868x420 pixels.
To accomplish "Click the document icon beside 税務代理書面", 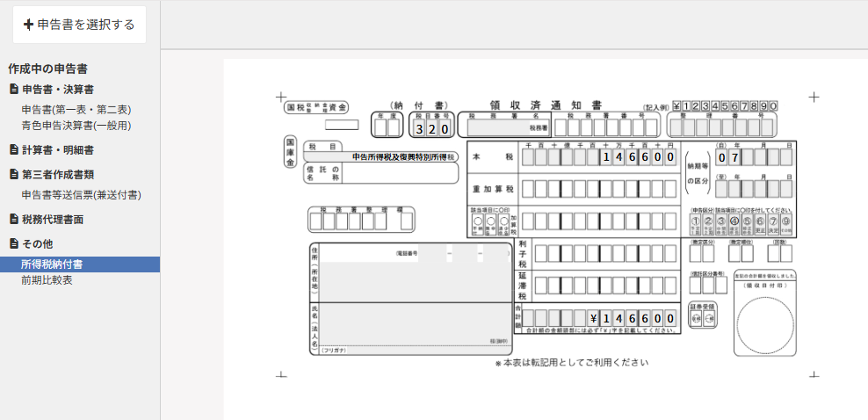I will point(14,219).
